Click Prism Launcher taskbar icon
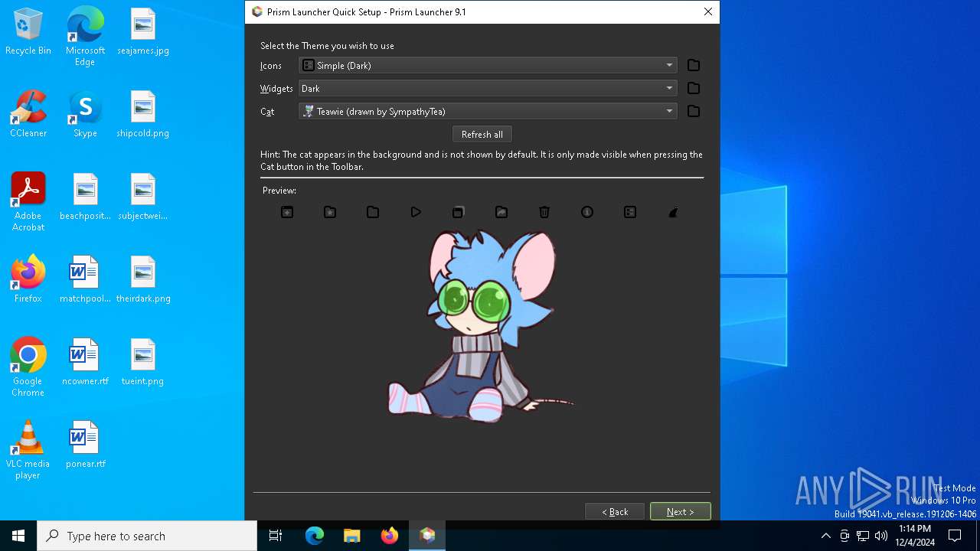 pos(427,536)
